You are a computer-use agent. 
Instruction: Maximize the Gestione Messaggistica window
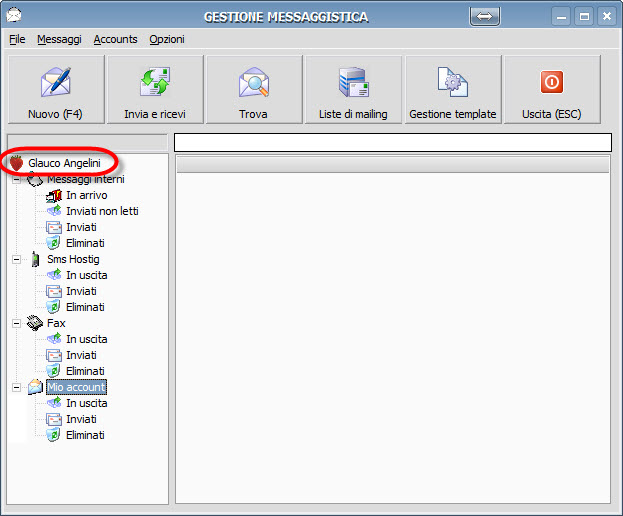(584, 17)
